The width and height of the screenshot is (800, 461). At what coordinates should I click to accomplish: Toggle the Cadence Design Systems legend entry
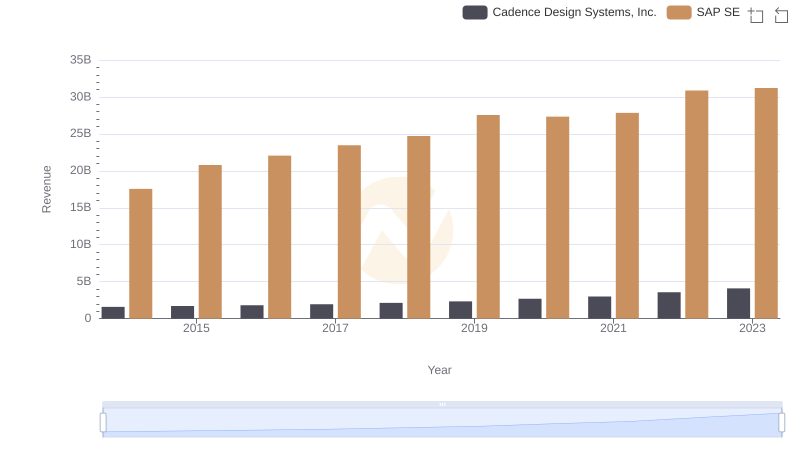coord(559,12)
